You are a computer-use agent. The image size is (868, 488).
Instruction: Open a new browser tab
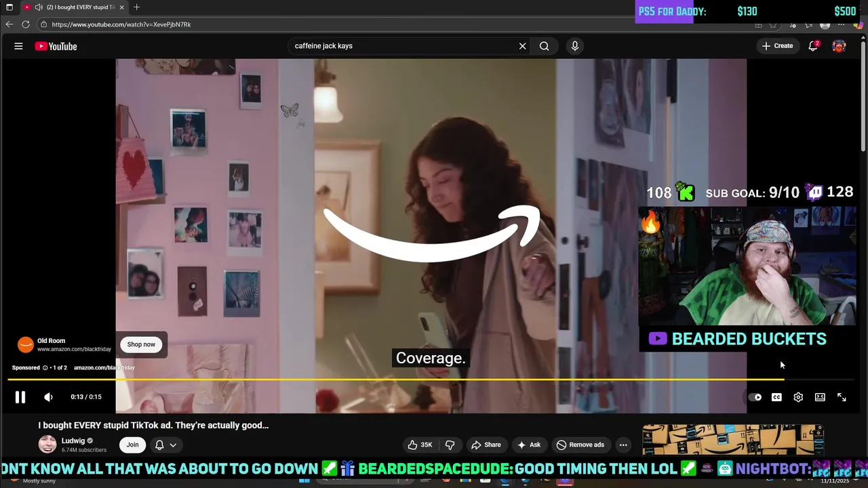click(x=136, y=7)
